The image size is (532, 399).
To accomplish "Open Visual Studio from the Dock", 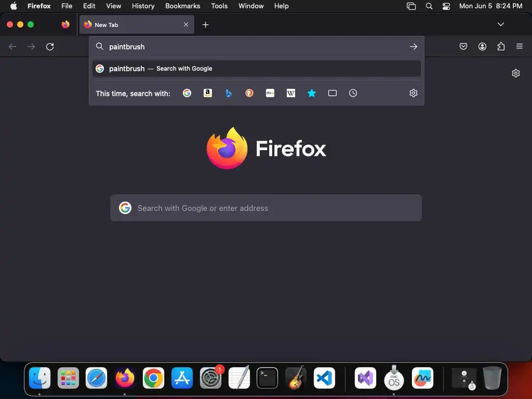I will pos(365,378).
